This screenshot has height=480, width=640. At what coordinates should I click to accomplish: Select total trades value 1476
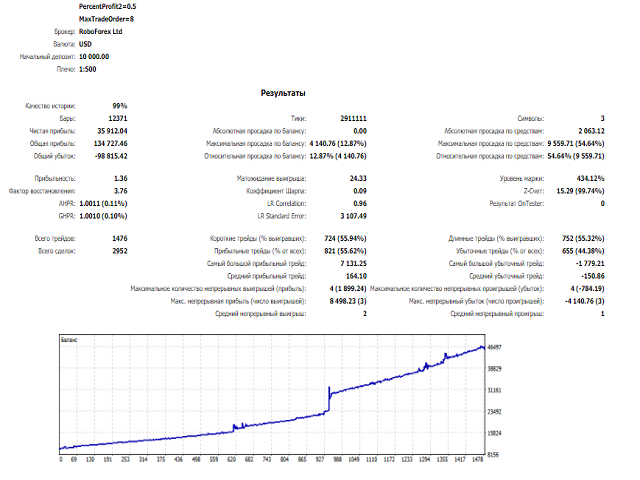(x=120, y=238)
